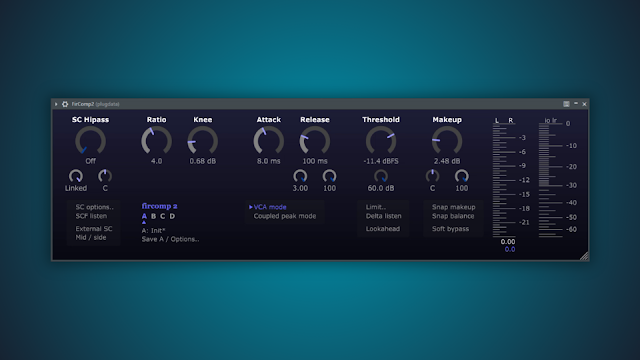The image size is (640, 360).
Task: Click the SC Hipass knob
Action: 91,140
